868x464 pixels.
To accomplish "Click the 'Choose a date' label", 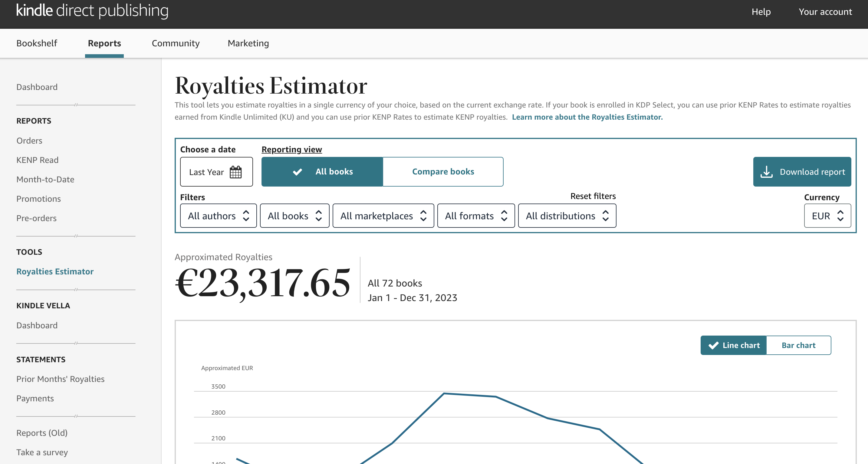I will point(208,149).
